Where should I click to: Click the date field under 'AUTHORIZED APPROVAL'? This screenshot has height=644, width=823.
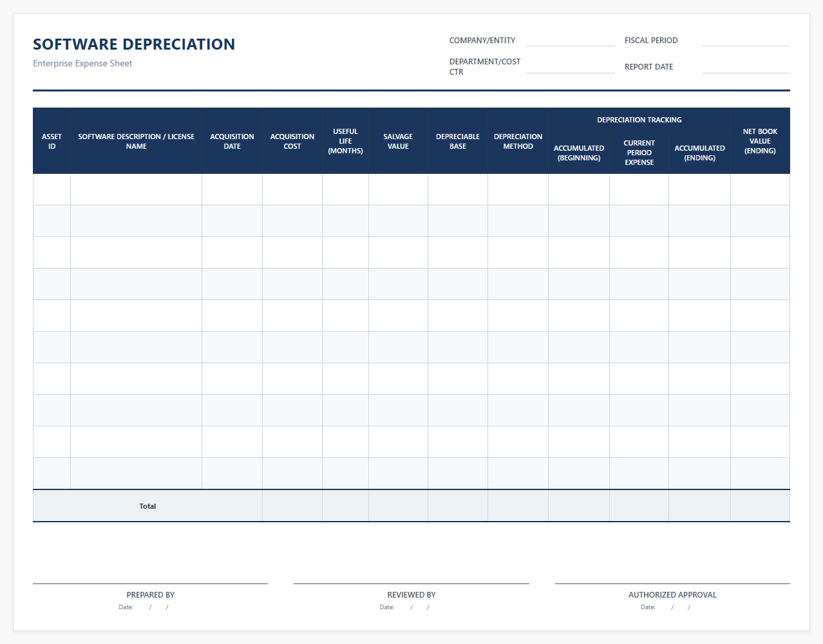(666, 607)
